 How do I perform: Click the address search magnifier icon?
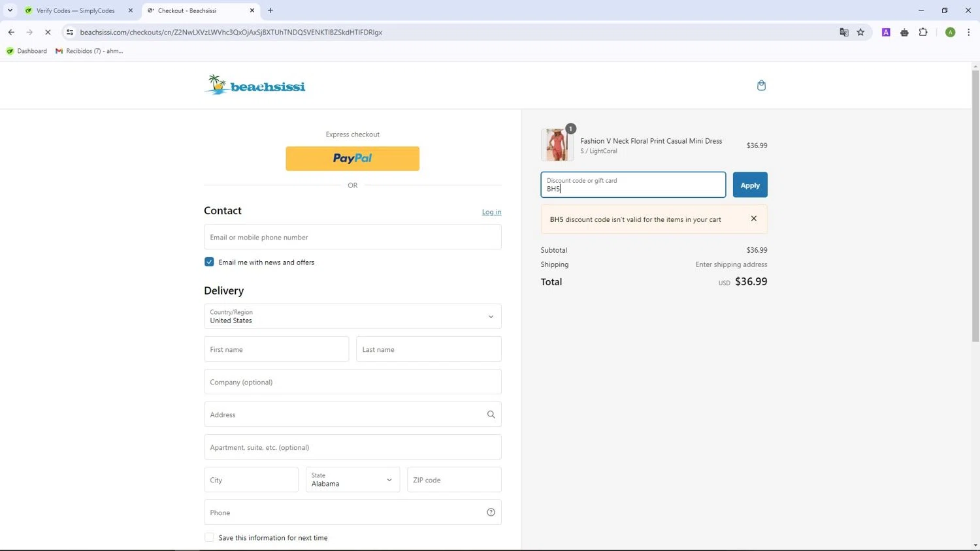[x=491, y=415]
